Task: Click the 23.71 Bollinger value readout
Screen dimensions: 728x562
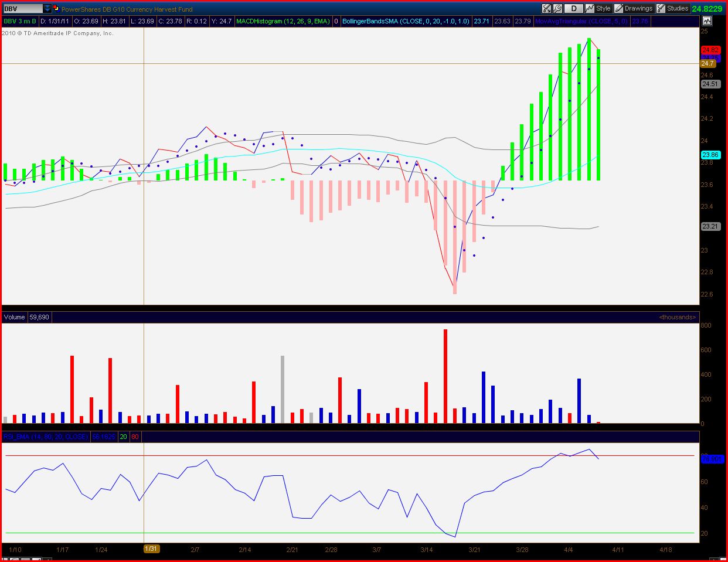Action: pos(481,21)
